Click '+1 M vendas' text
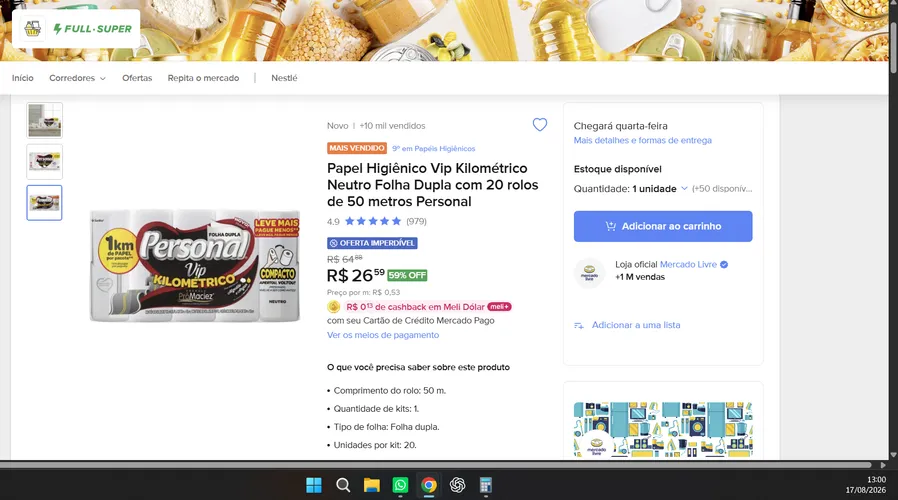The image size is (898, 500). (x=640, y=277)
